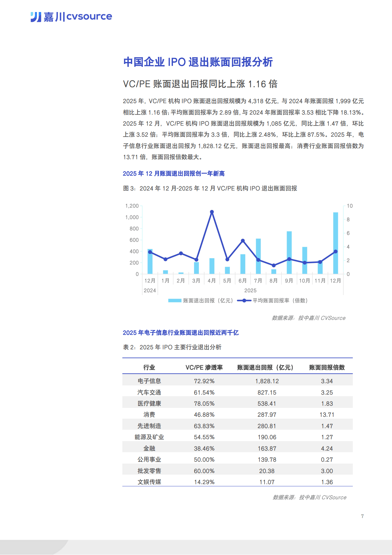
Task: Click the 1,828.12 cell in the table
Action: pyautogui.click(x=267, y=381)
